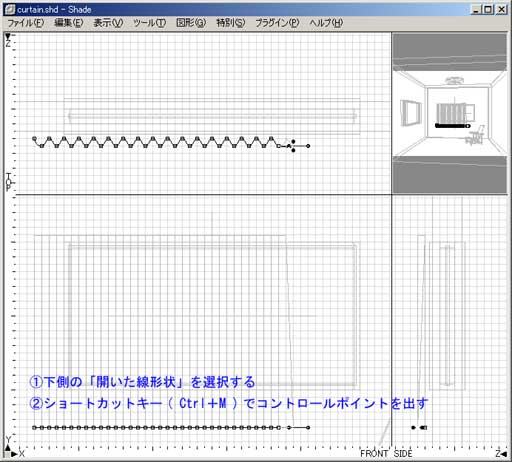Open the ツール(T) menu

tap(149, 23)
